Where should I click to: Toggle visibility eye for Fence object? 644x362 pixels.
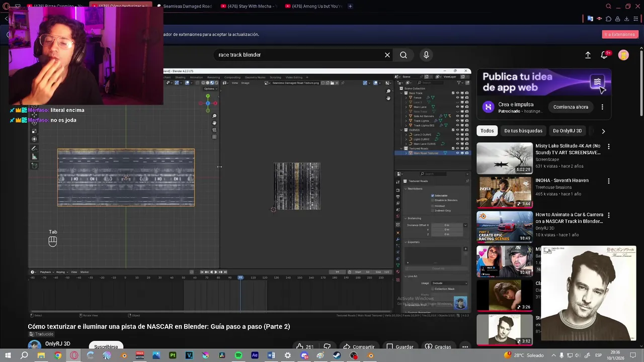click(457, 98)
